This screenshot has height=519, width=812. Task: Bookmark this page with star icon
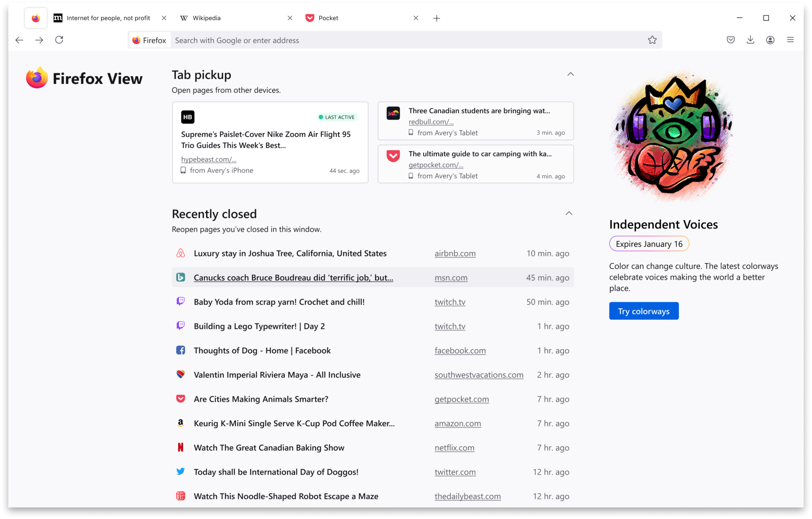tap(652, 40)
